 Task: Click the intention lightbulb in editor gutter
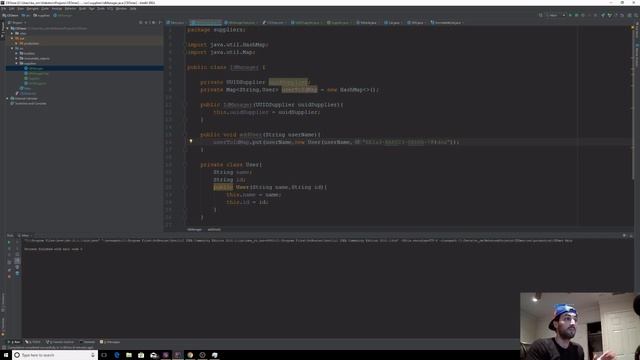[191, 141]
